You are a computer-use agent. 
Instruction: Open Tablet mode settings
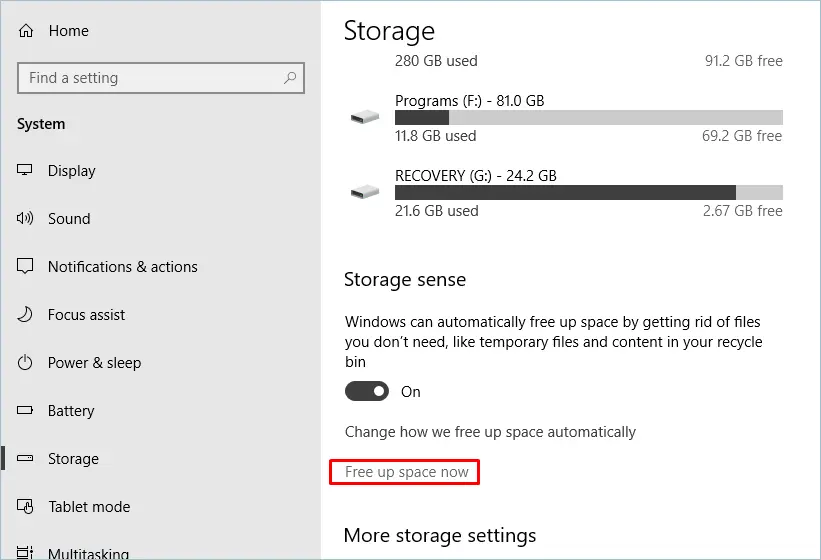tap(89, 507)
